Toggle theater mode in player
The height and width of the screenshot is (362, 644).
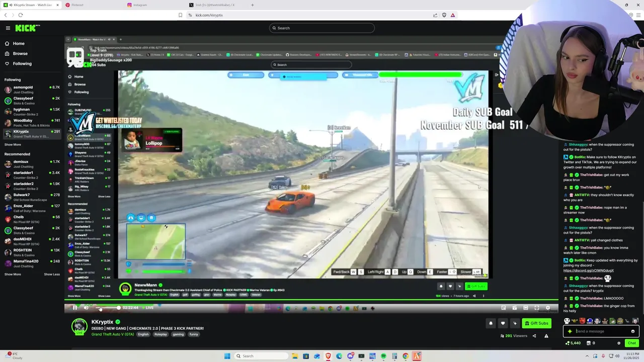(x=526, y=308)
